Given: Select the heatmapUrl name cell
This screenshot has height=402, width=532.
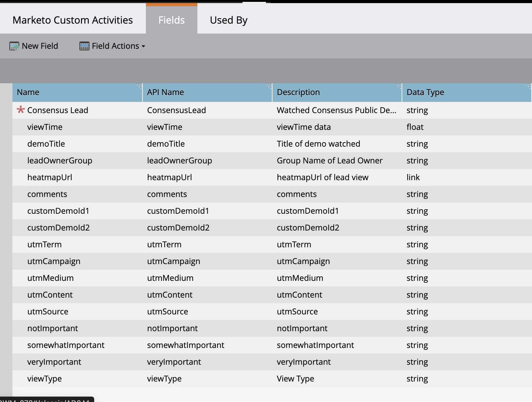Looking at the screenshot, I should (x=50, y=177).
